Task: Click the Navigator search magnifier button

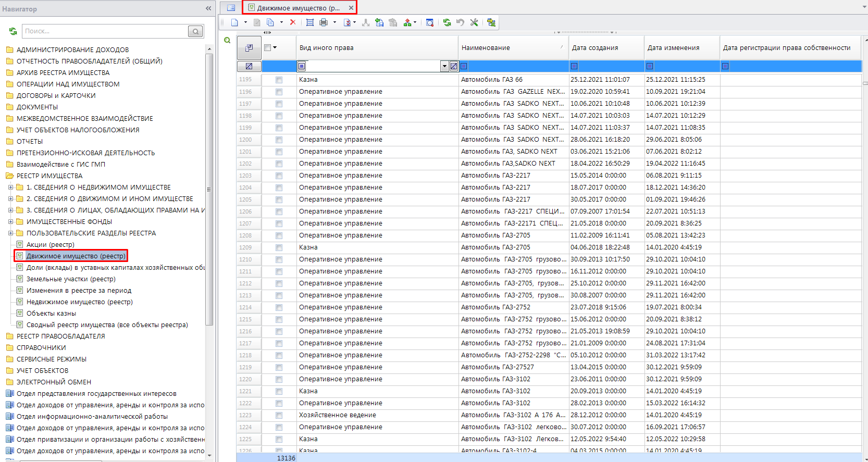Action: tap(195, 31)
